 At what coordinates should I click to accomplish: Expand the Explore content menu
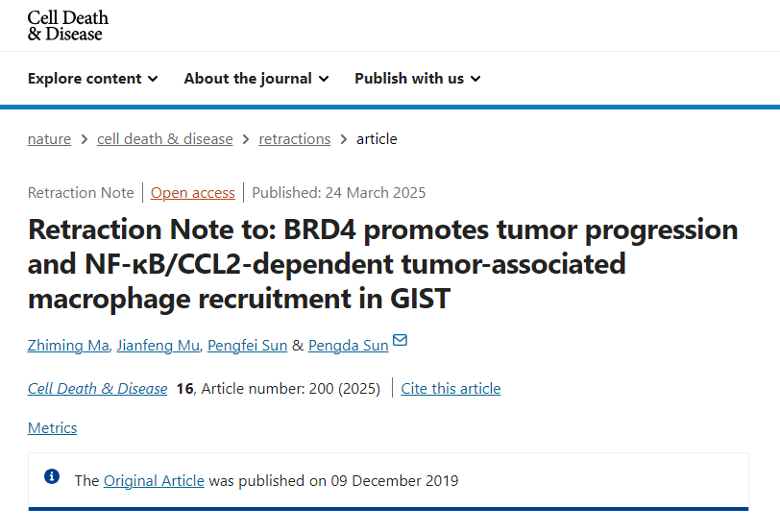[93, 79]
